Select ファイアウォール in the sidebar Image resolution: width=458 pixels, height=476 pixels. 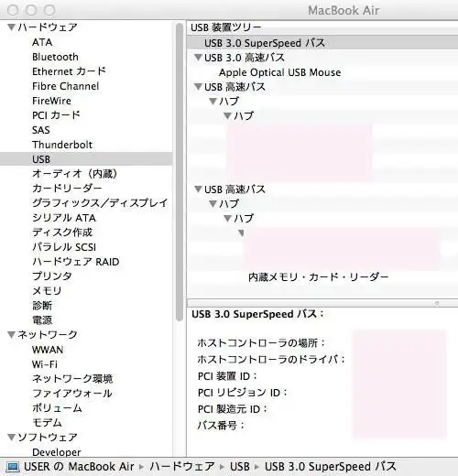coord(72,394)
